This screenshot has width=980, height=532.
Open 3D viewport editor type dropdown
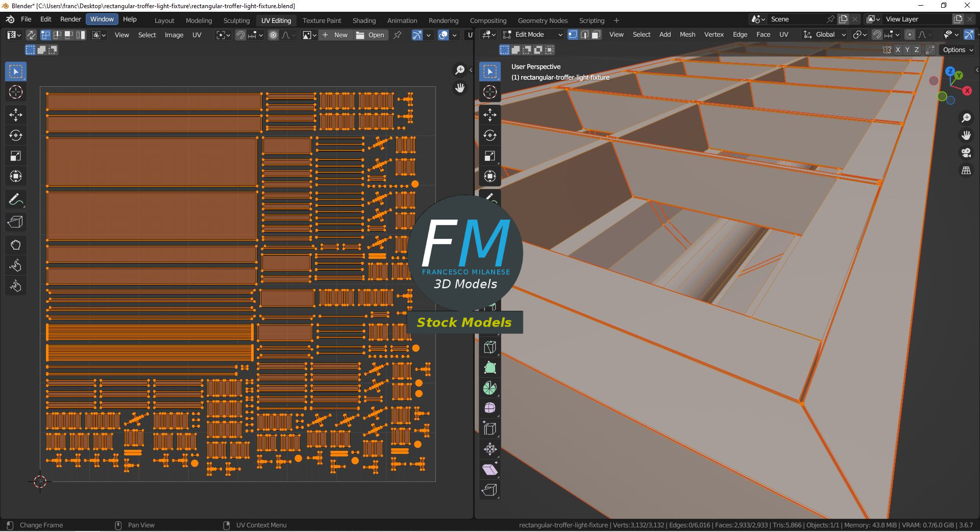[489, 35]
